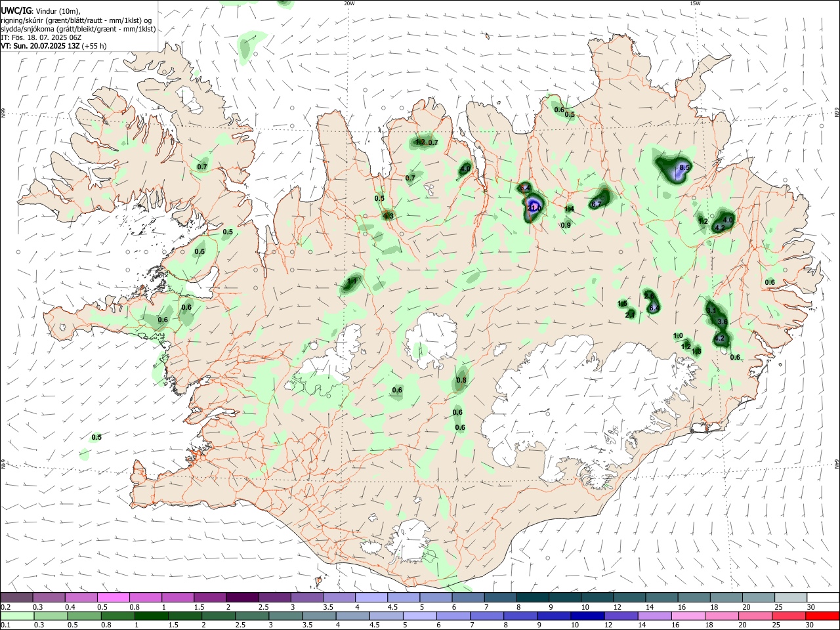The width and height of the screenshot is (840, 630).
Task: Click the 6.7 precipitation value
Action: (596, 204)
